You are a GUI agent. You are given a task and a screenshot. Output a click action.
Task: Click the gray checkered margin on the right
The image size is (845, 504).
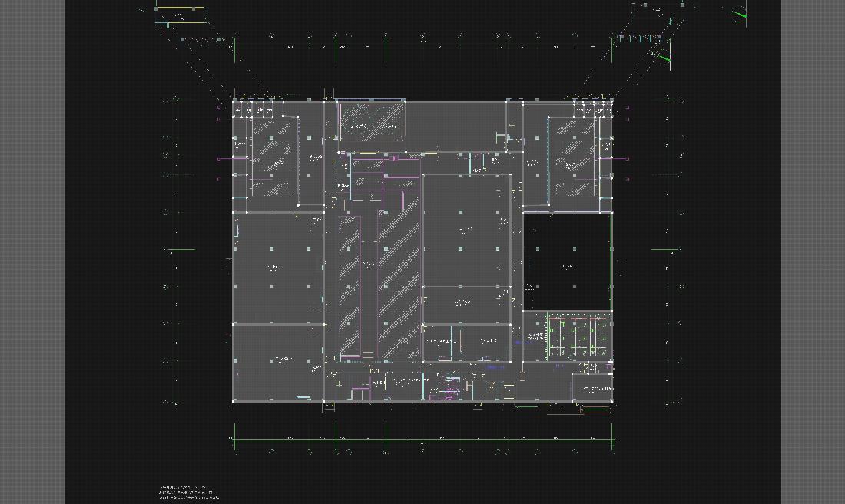[813, 252]
